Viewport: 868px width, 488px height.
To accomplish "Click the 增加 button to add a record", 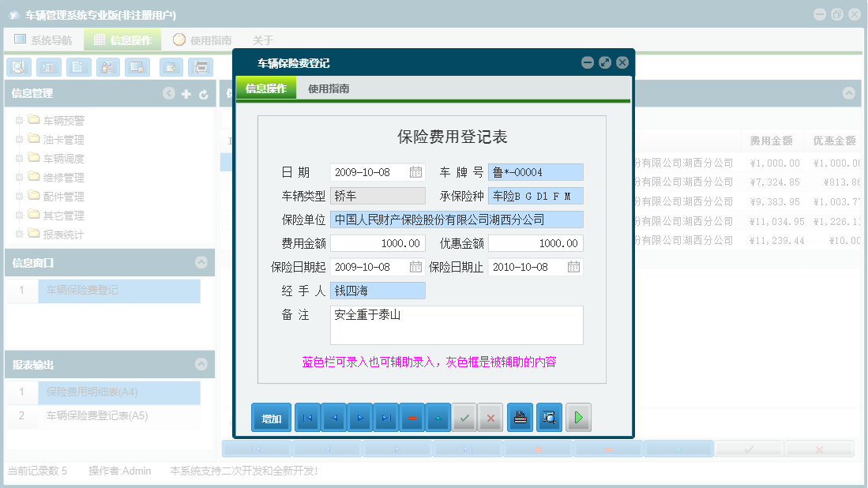I will point(271,417).
